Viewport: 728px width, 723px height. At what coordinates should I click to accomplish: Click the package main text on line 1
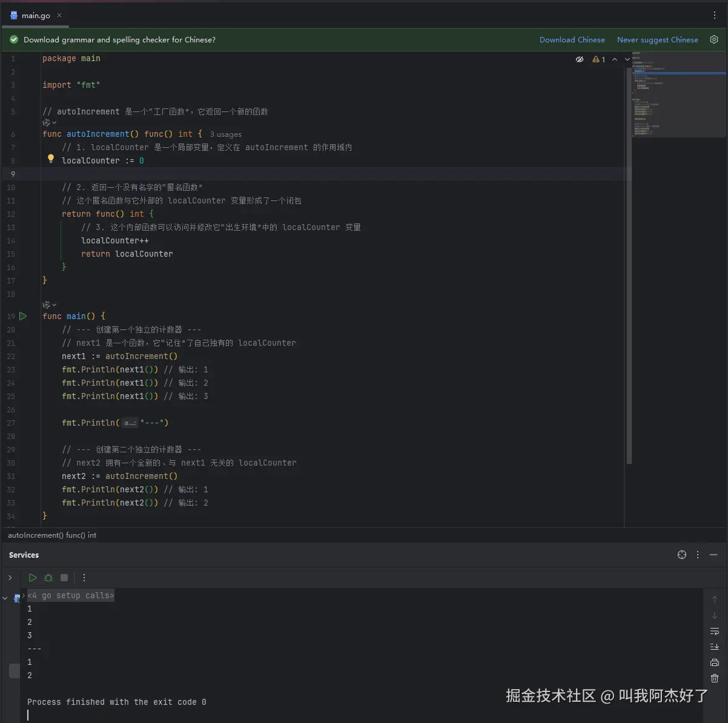(71, 59)
